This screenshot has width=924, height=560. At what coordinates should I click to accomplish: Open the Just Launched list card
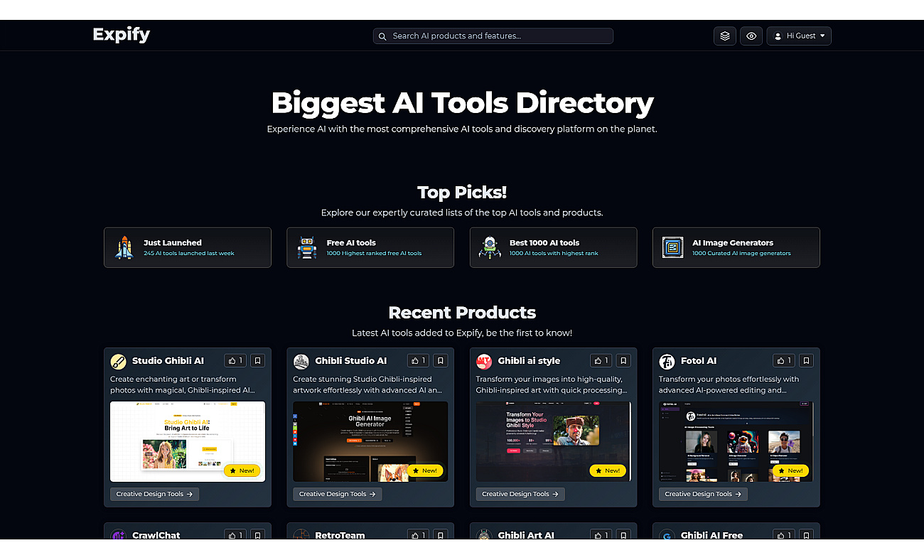[x=188, y=247]
